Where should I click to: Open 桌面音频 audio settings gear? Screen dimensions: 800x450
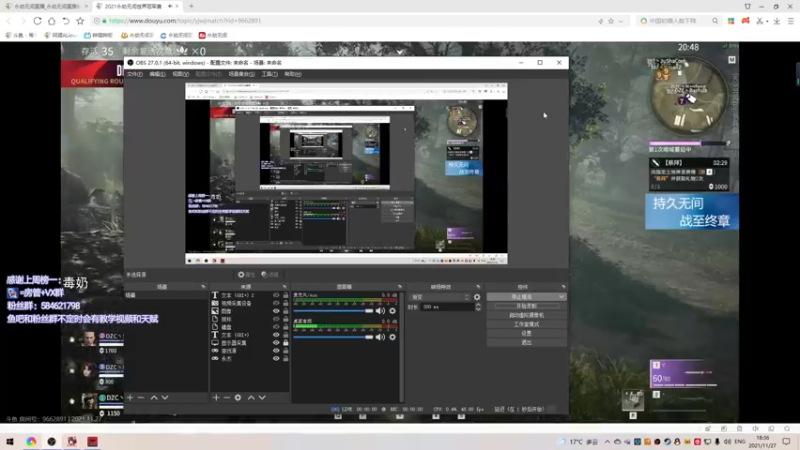[392, 337]
